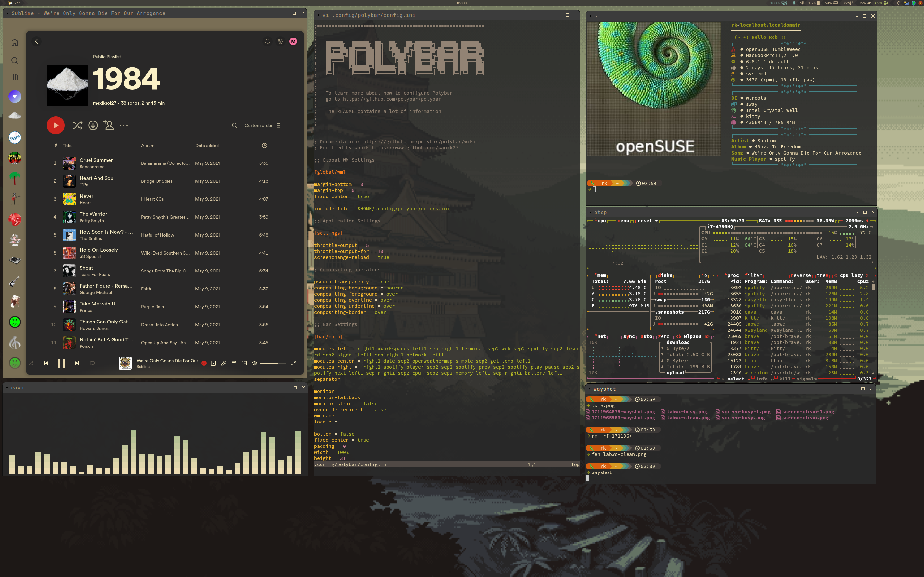Open Search from the Spotify sidebar

(x=14, y=60)
